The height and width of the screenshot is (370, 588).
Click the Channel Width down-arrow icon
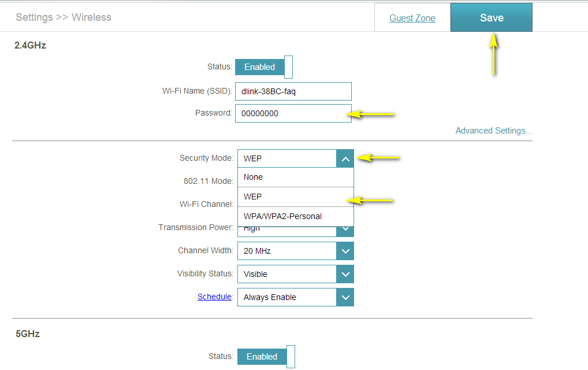coord(345,251)
